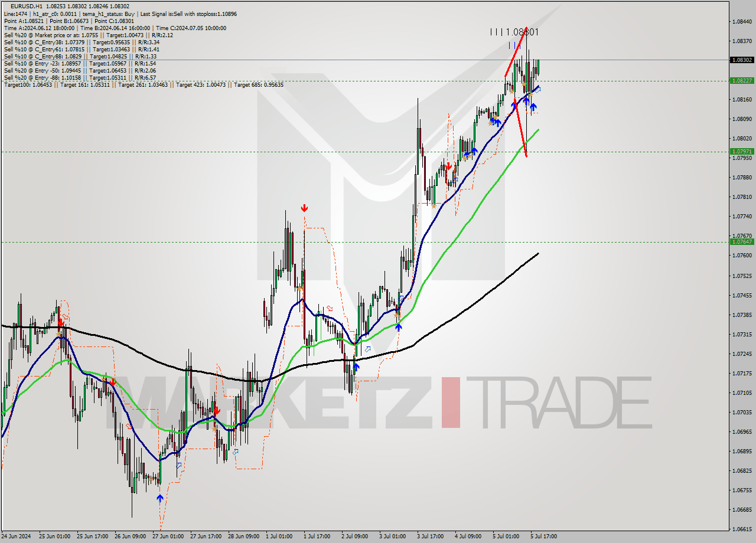Click price axis value 1.06965
756x543 pixels.
pyautogui.click(x=742, y=431)
